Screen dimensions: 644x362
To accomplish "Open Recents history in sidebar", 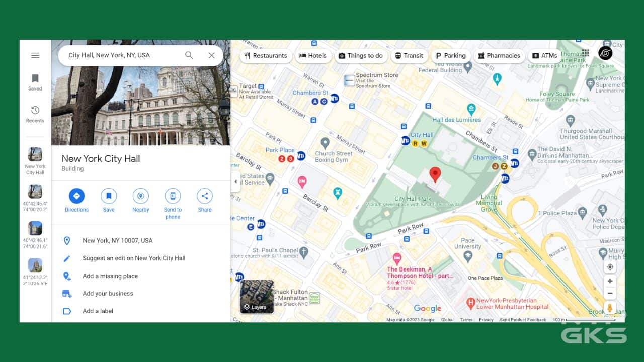I will coord(35,111).
